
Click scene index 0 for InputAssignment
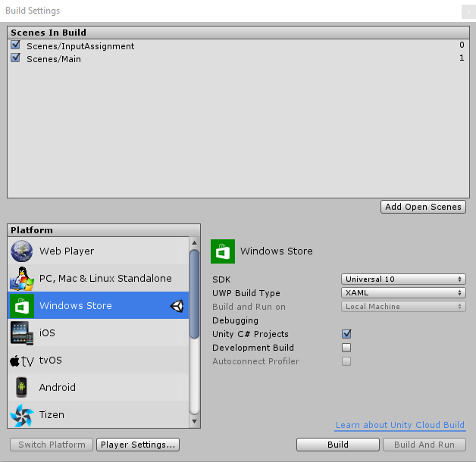click(462, 45)
